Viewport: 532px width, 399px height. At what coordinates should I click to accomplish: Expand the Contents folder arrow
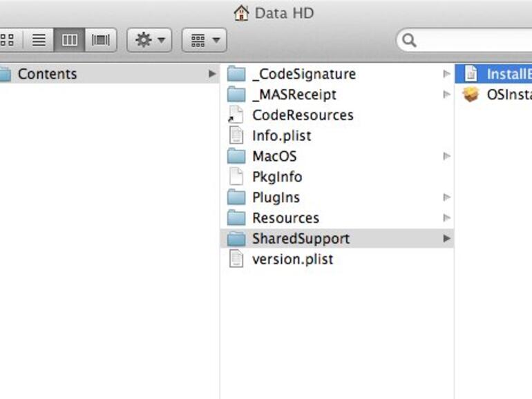pyautogui.click(x=211, y=74)
